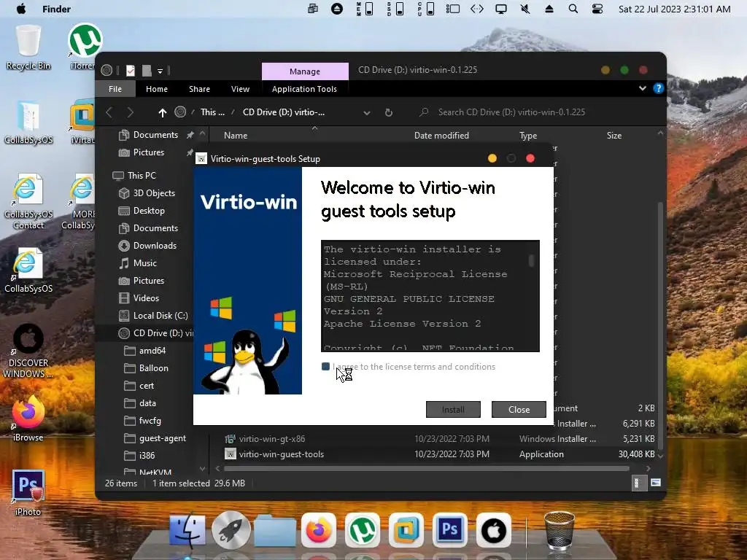Open the Application Tools tab
This screenshot has height=560, width=747.
[x=304, y=89]
